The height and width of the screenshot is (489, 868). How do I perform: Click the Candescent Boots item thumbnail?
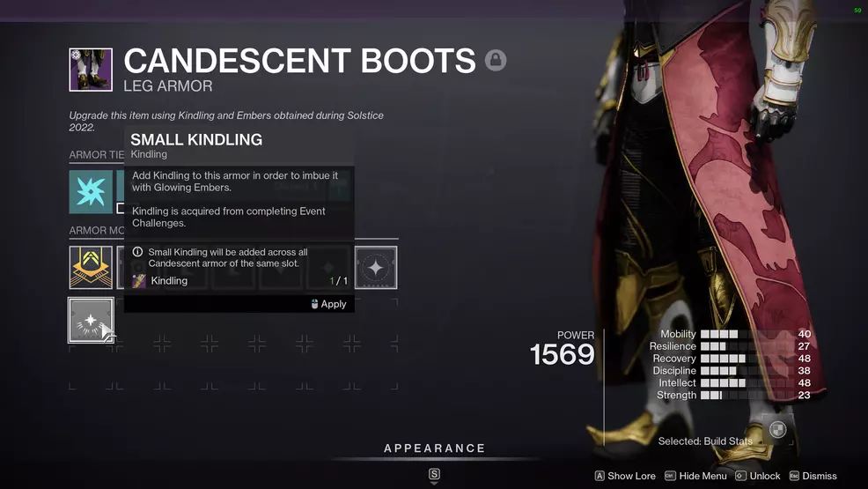coord(91,70)
